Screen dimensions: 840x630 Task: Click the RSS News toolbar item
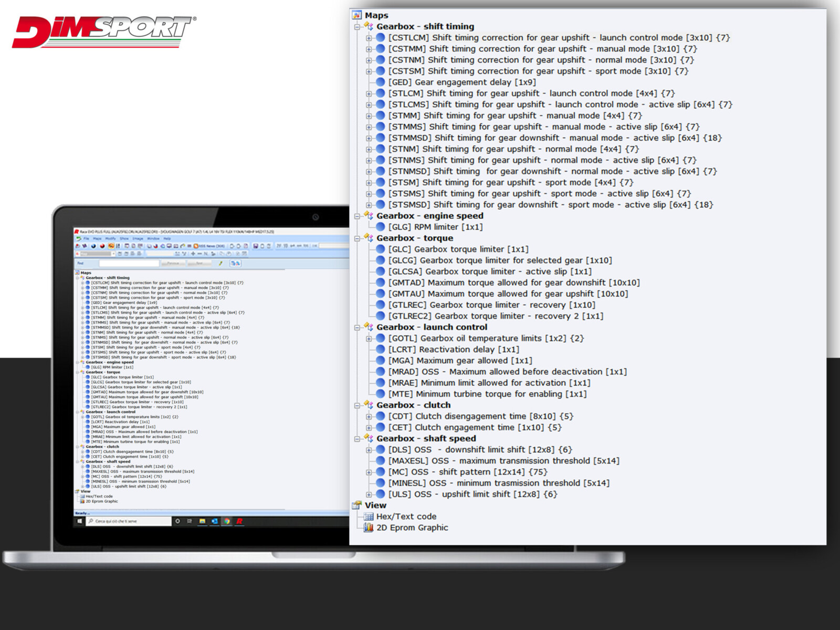(209, 246)
